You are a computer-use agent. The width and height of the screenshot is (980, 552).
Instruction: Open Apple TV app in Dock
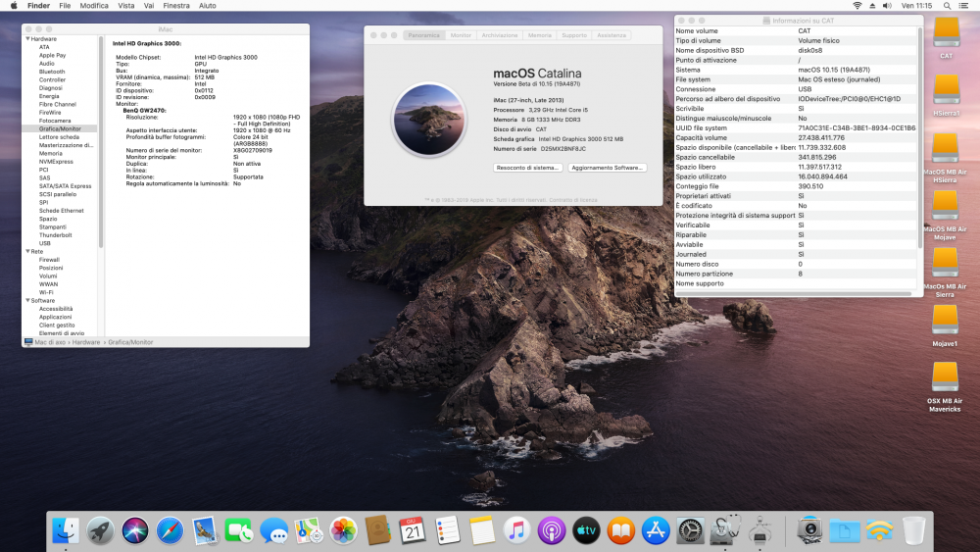pyautogui.click(x=586, y=530)
